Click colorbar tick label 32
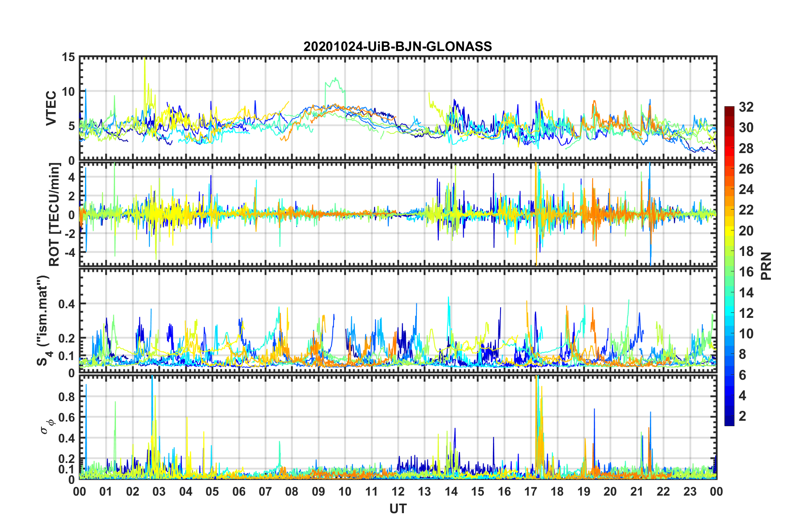 746,107
